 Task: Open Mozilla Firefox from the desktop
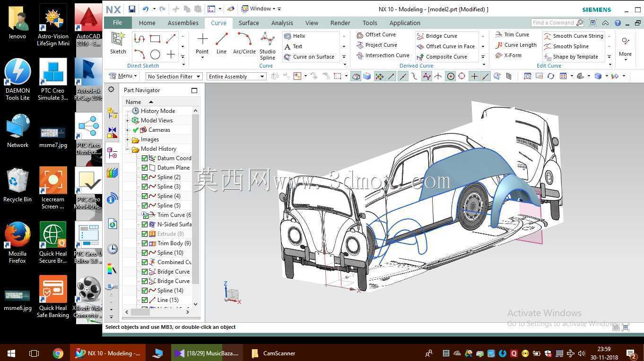click(17, 242)
